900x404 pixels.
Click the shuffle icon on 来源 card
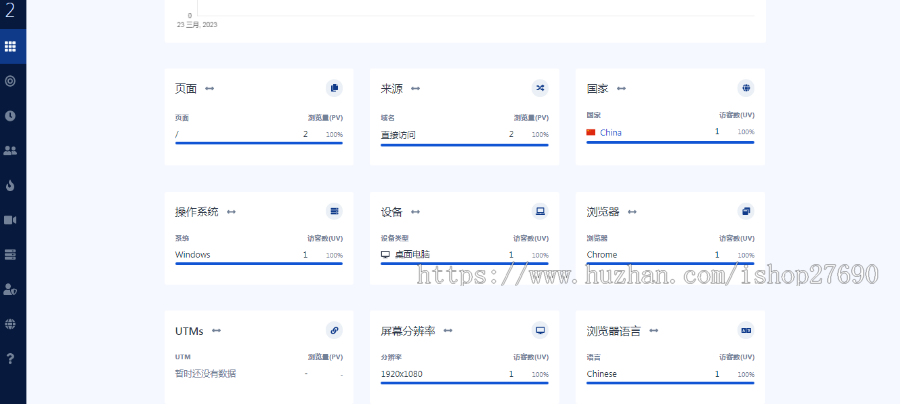pyautogui.click(x=540, y=88)
